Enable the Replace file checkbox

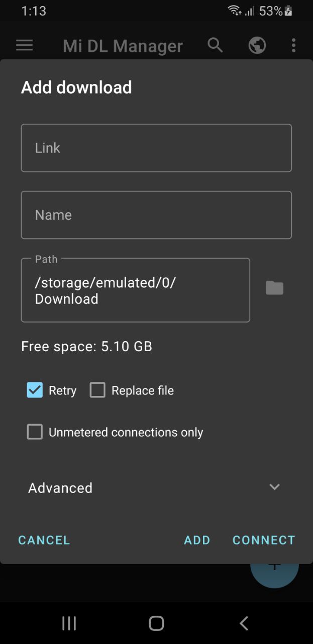click(97, 390)
